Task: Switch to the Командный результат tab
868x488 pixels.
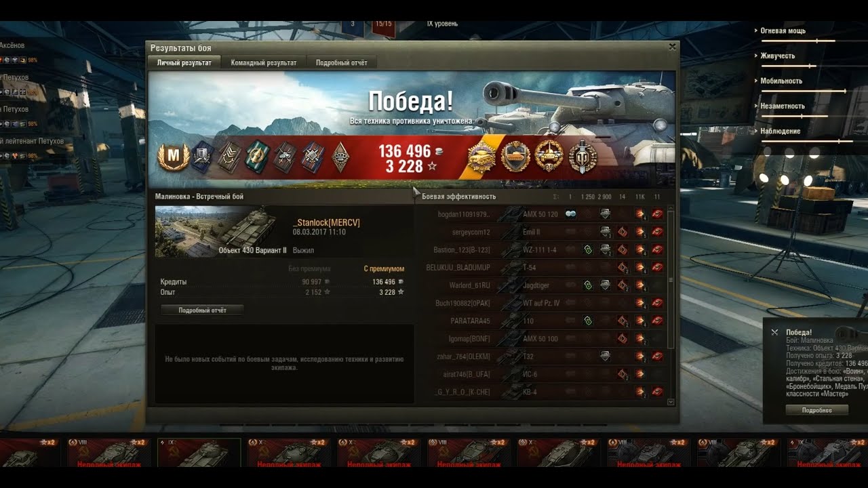Action: click(264, 62)
